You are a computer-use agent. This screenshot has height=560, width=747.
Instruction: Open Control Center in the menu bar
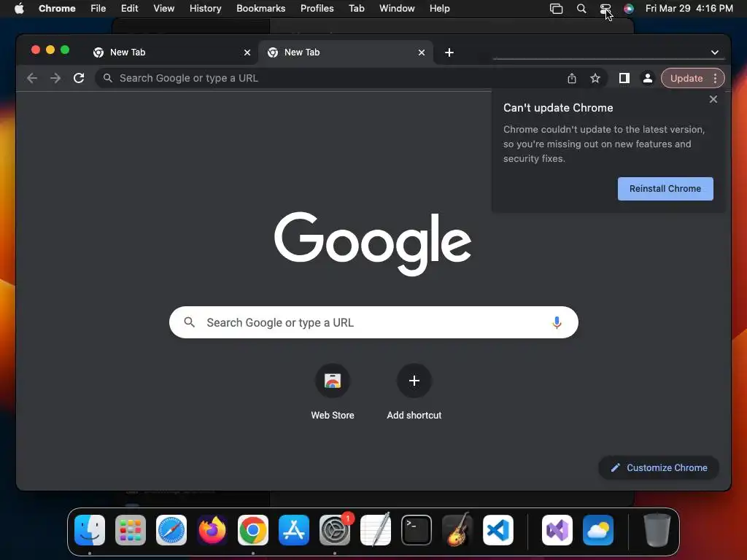605,9
